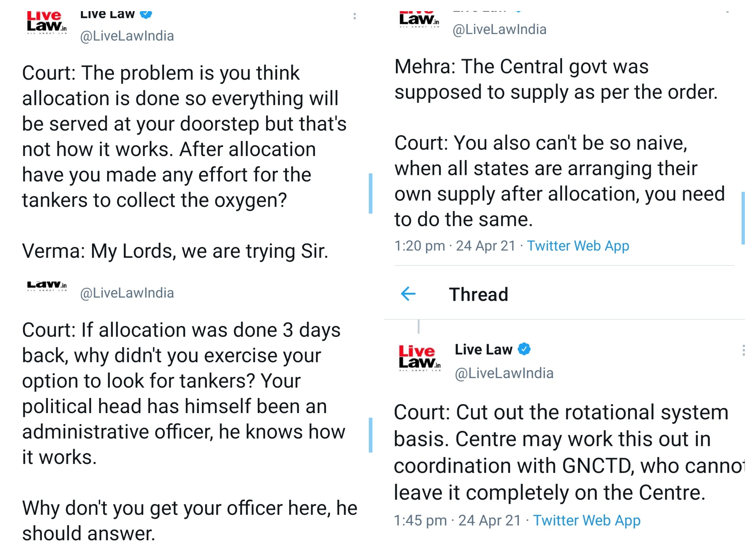This screenshot has width=756, height=552.
Task: Open the Twitter Web App link on the 1:45 pm tweet
Action: 586,520
